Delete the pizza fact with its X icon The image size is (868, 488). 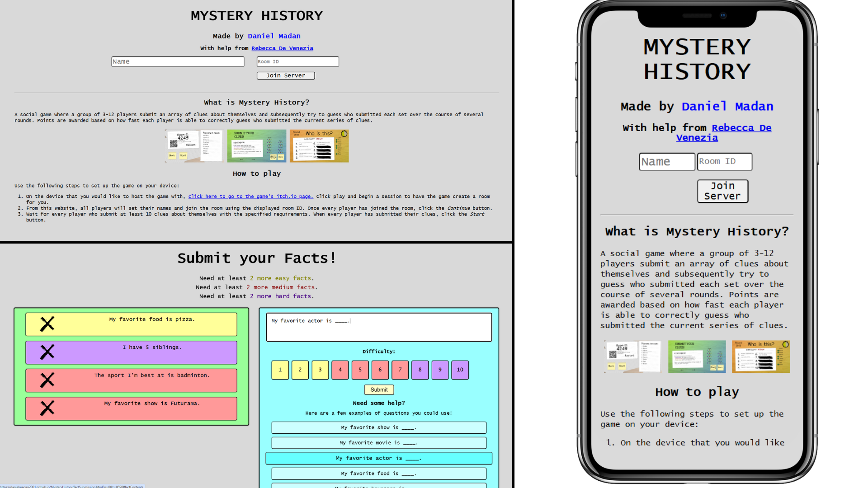coord(47,324)
